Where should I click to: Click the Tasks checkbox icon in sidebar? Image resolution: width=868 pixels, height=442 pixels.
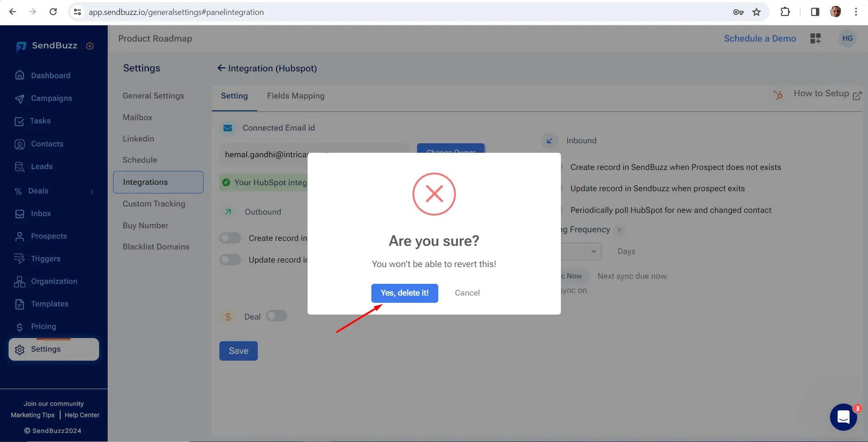tap(19, 121)
